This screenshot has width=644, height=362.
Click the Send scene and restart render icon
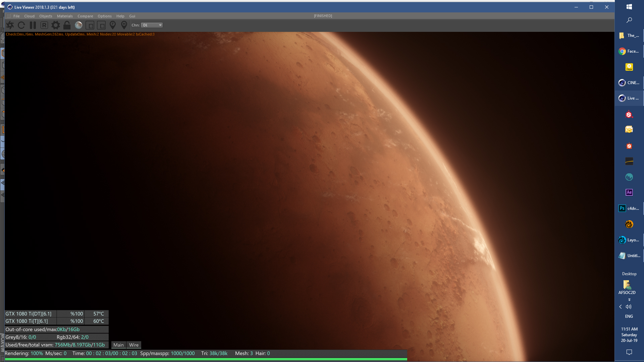click(x=10, y=25)
